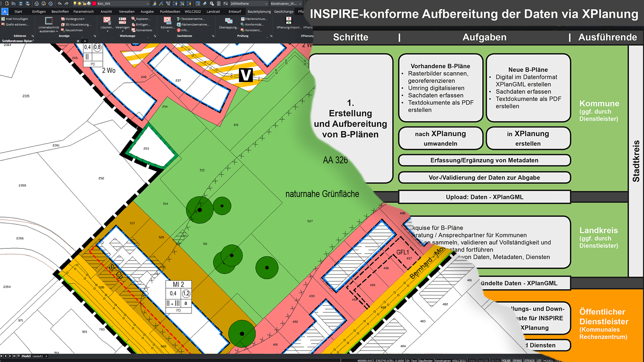Close the Schillerstrasse-Bplan document tab
644x362 pixels.
(78, 41)
